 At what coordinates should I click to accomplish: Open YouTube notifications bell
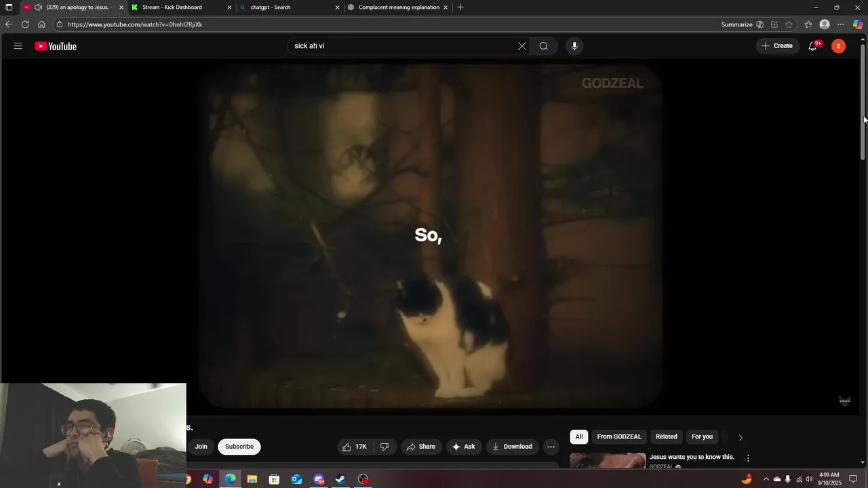pos(812,46)
